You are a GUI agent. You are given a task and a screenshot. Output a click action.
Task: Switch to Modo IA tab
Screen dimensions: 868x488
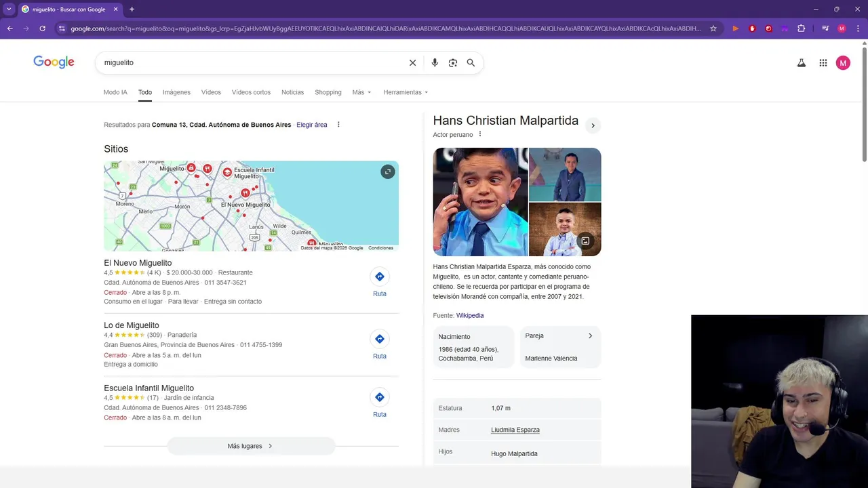(115, 92)
